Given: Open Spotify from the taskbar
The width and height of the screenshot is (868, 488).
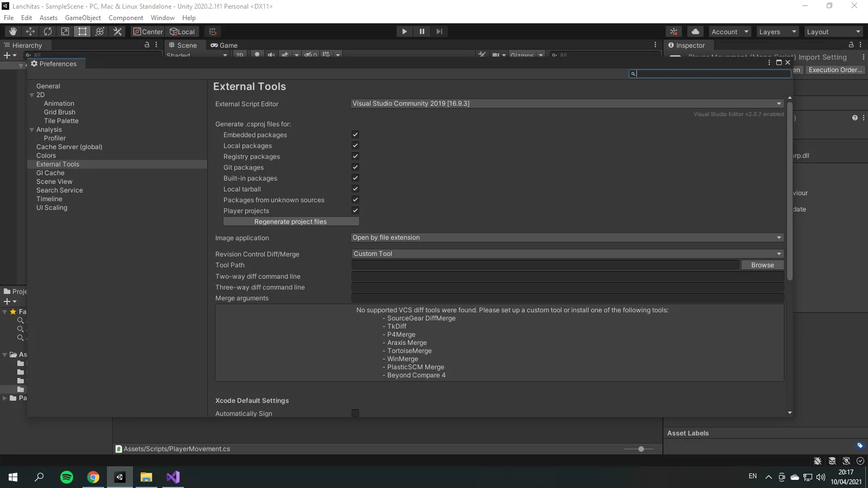Looking at the screenshot, I should [x=67, y=477].
